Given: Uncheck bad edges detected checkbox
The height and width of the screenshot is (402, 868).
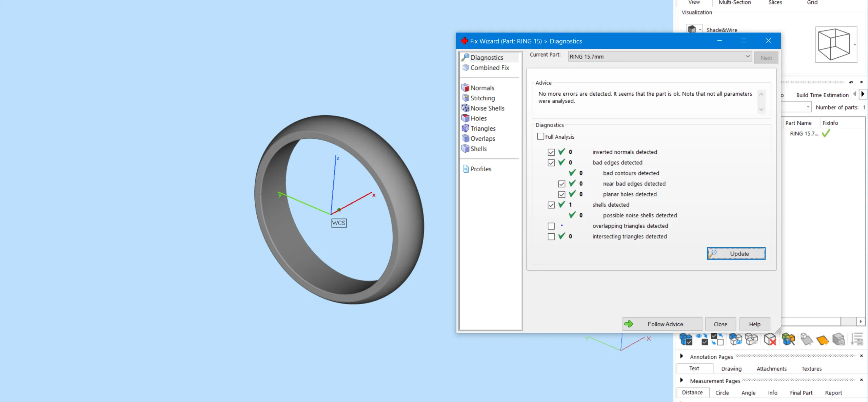Looking at the screenshot, I should pyautogui.click(x=551, y=162).
